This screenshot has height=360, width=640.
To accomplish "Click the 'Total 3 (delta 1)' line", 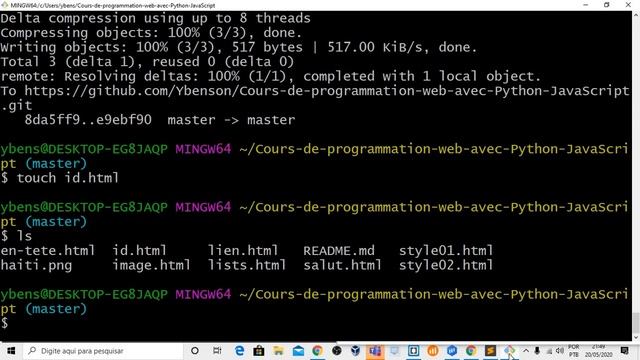I will pos(147,62).
